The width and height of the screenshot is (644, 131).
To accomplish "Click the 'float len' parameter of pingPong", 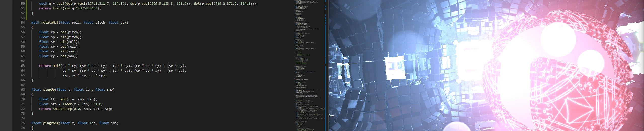I will (87, 123).
